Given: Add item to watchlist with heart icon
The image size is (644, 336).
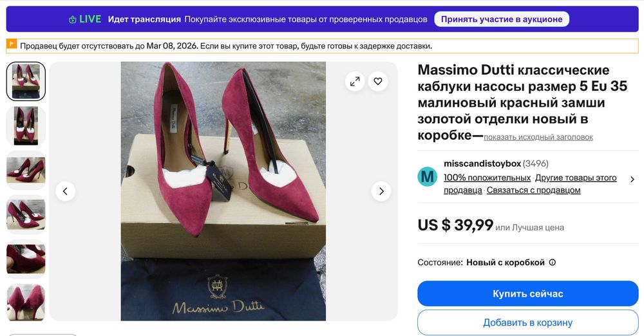Looking at the screenshot, I should (x=378, y=81).
